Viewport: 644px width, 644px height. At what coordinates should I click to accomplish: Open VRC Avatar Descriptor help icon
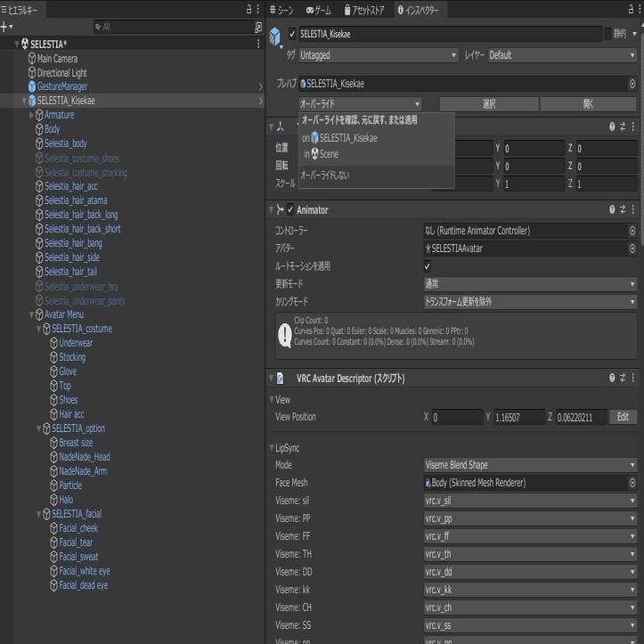click(612, 378)
